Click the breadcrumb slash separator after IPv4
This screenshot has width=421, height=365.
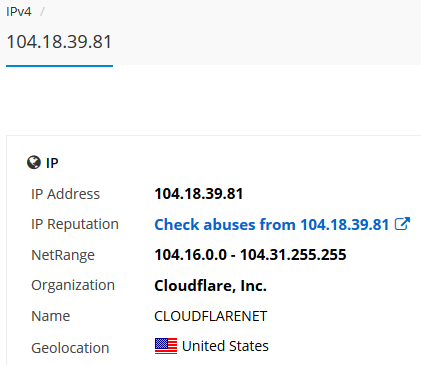coord(42,12)
